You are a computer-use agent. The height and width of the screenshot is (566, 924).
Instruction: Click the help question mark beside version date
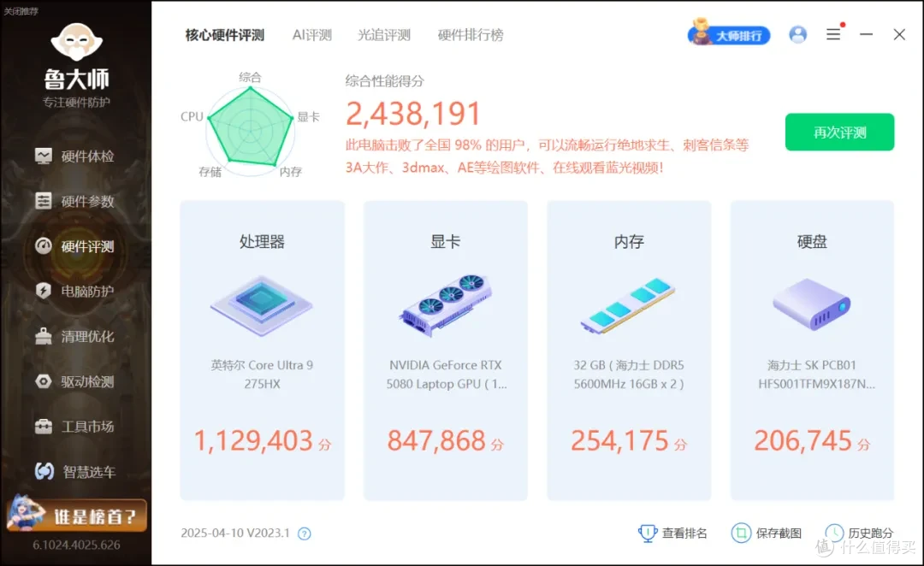point(304,534)
